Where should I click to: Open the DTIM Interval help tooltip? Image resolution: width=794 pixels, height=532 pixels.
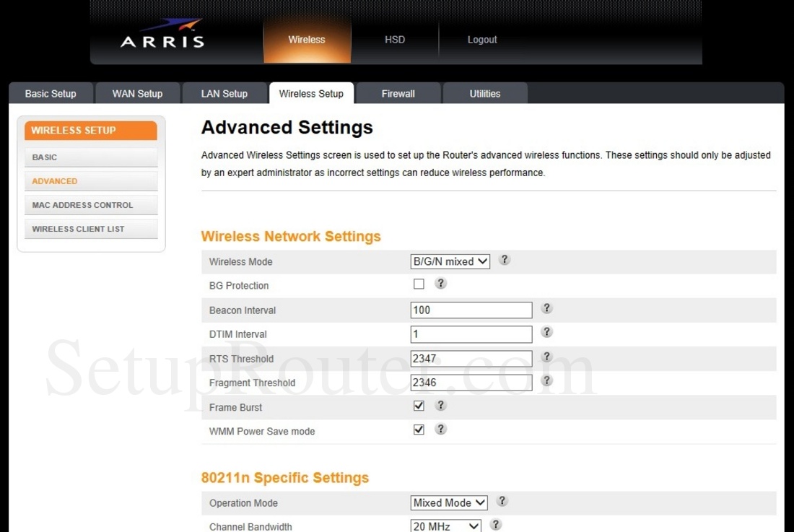546,333
